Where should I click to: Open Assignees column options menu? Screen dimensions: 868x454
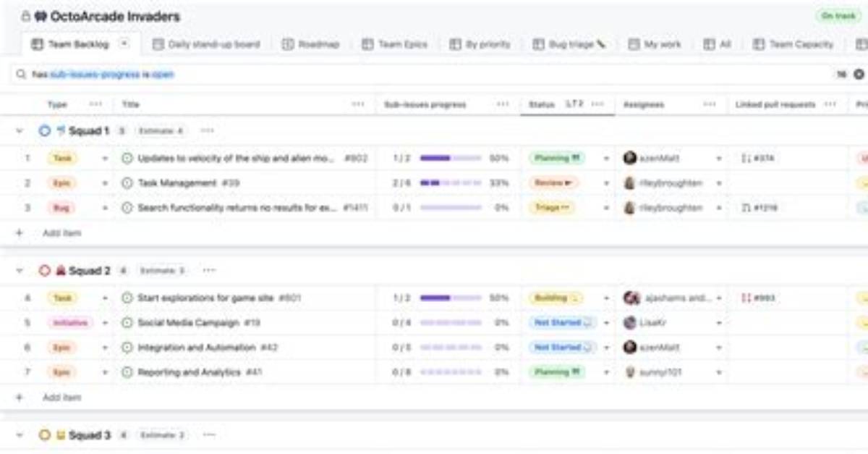710,104
